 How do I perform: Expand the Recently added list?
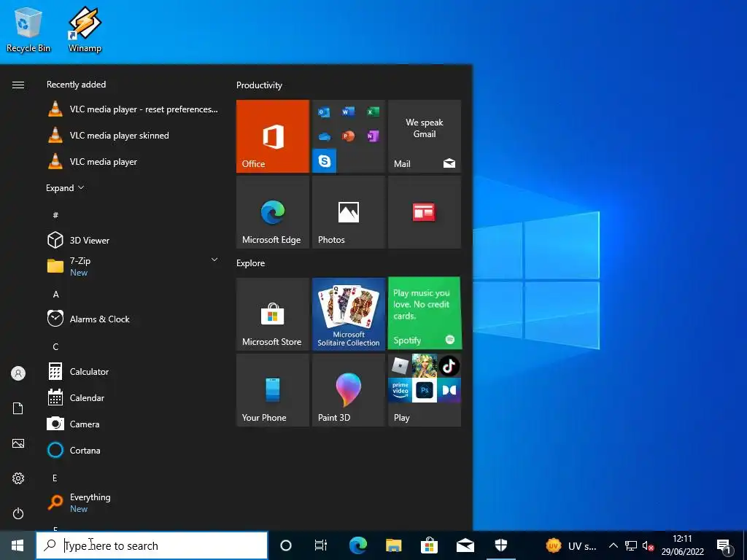65,187
